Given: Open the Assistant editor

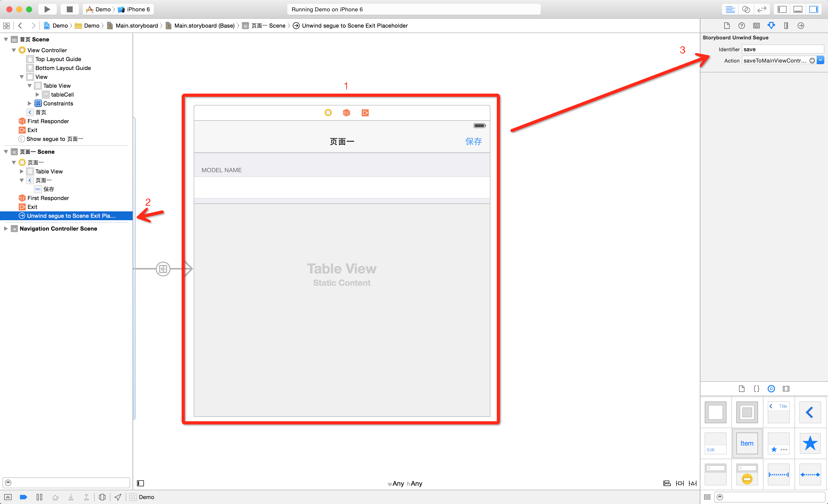Looking at the screenshot, I should pyautogui.click(x=746, y=9).
